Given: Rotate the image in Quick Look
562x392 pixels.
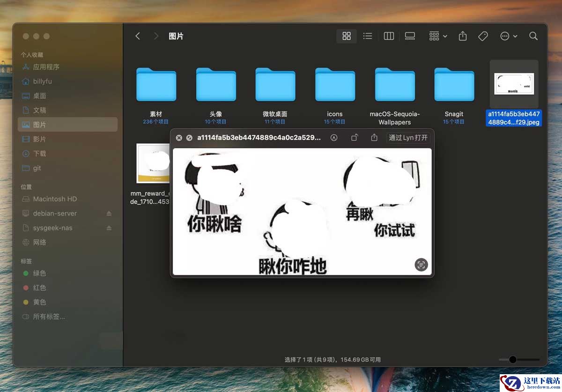Looking at the screenshot, I should pyautogui.click(x=355, y=138).
